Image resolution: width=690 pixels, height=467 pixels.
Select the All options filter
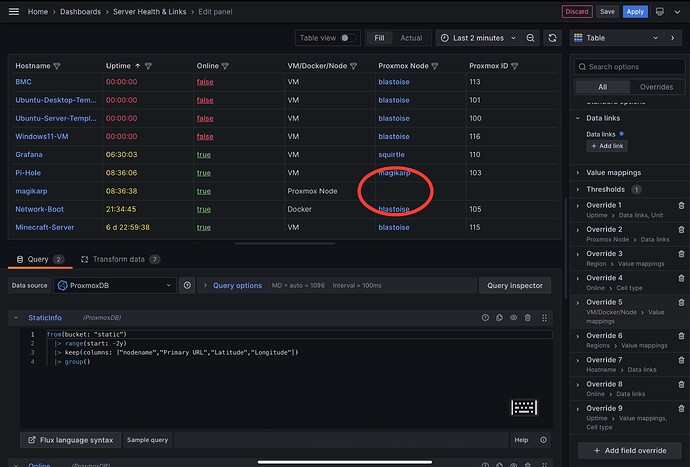click(x=602, y=87)
